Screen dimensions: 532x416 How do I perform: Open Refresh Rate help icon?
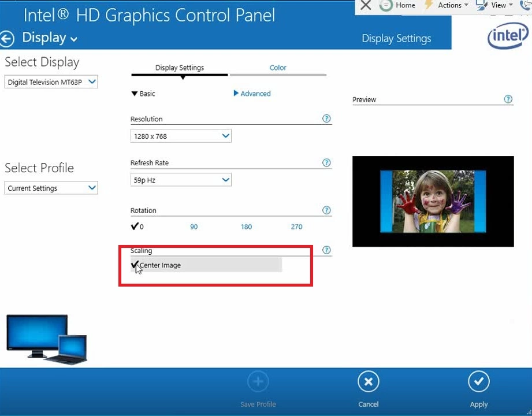pyautogui.click(x=326, y=163)
